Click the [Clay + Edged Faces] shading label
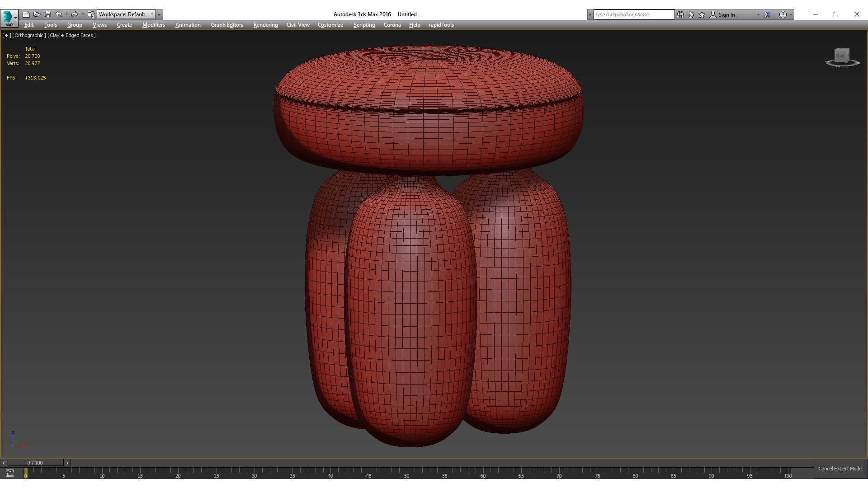This screenshot has width=868, height=488. click(71, 35)
